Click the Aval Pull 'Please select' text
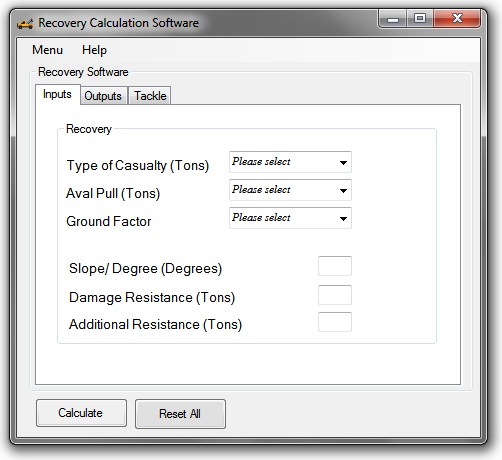The height and width of the screenshot is (460, 502). (261, 190)
